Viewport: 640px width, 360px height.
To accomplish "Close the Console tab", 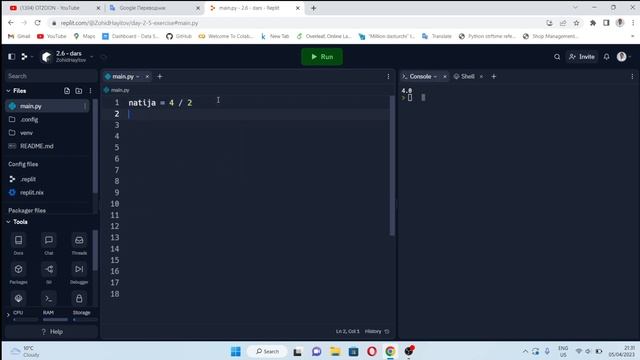I will click(x=445, y=76).
